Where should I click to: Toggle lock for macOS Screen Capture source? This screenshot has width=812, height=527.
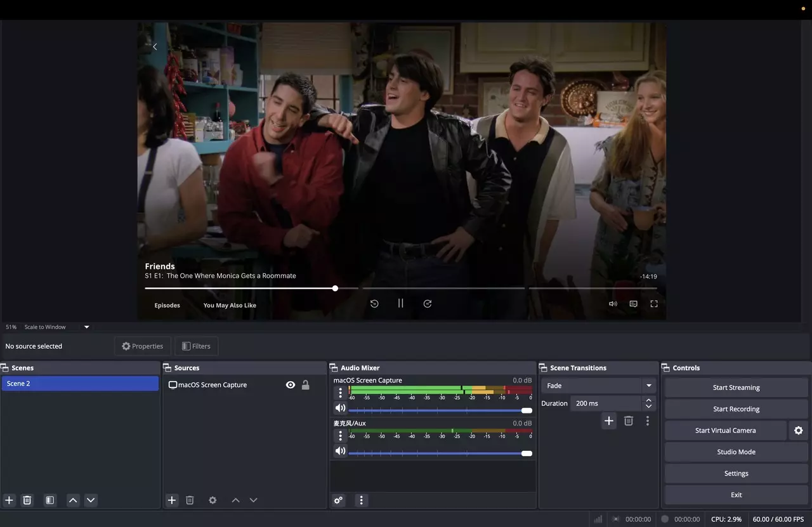coord(306,385)
